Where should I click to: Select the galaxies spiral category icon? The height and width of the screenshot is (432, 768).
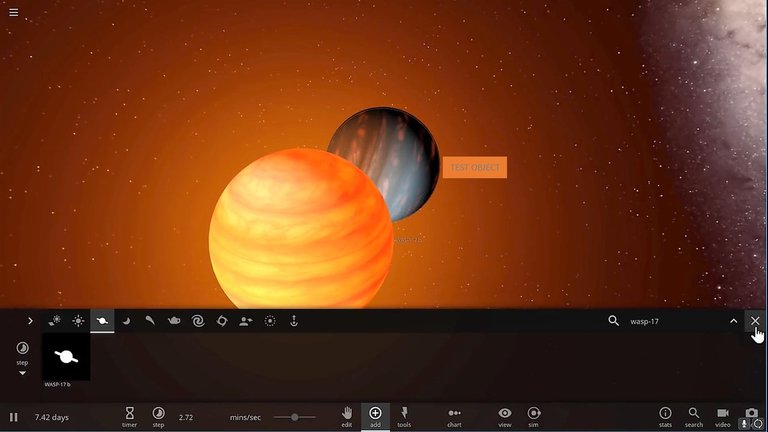tap(198, 321)
